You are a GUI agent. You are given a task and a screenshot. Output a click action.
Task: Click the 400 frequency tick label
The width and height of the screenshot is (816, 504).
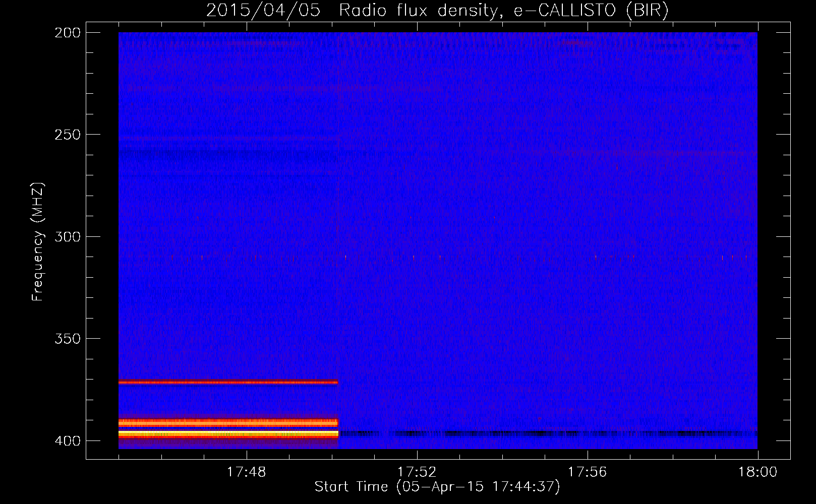(x=68, y=440)
